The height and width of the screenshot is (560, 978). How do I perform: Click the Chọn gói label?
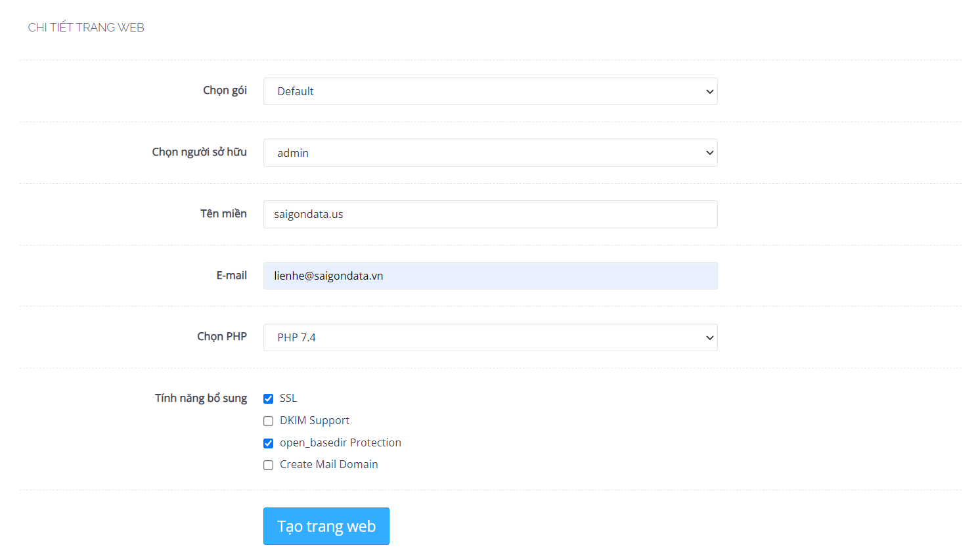[x=225, y=91]
